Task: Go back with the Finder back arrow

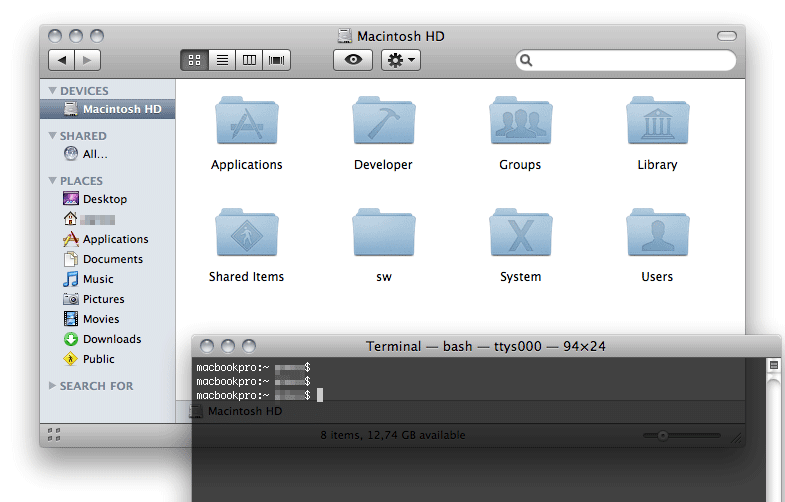Action: (62, 60)
